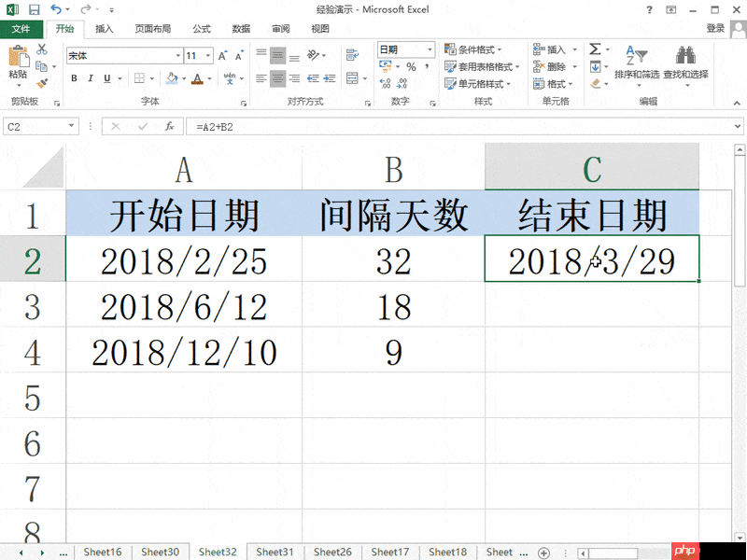
Task: Select the Format Painter brush
Action: pos(42,84)
